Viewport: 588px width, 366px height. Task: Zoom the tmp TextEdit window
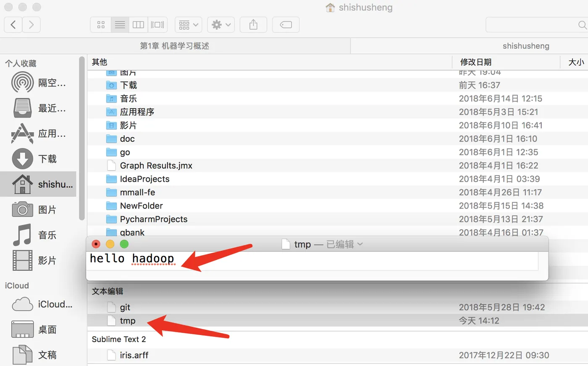124,244
